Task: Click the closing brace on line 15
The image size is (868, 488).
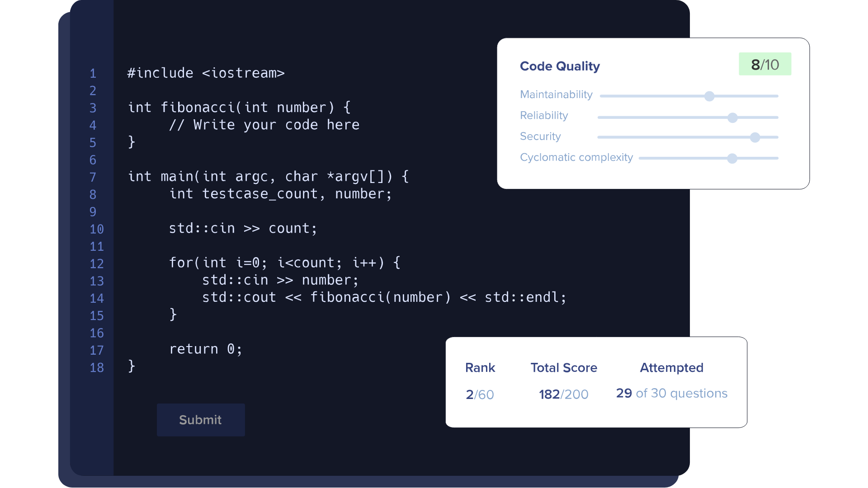Action: pyautogui.click(x=173, y=314)
